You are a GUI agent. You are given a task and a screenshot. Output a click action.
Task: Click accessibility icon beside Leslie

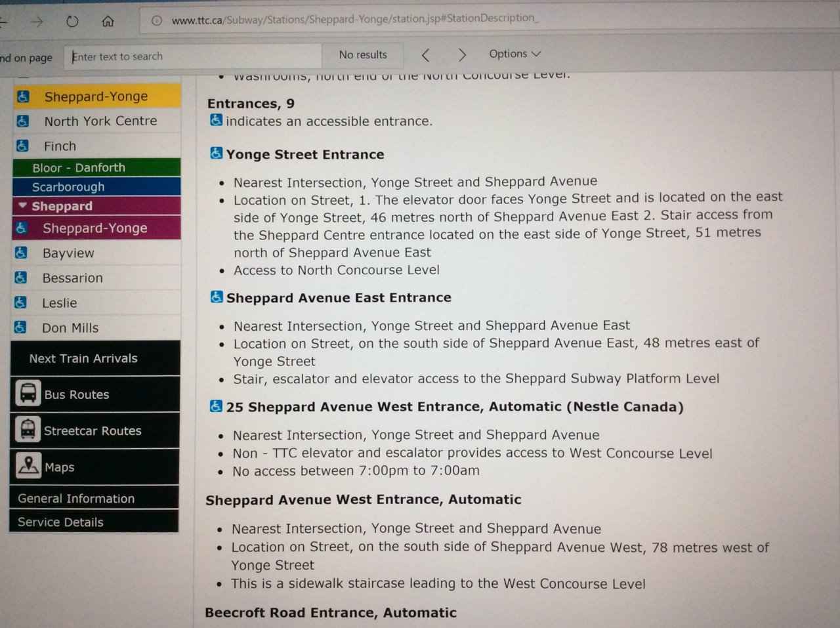coord(20,303)
